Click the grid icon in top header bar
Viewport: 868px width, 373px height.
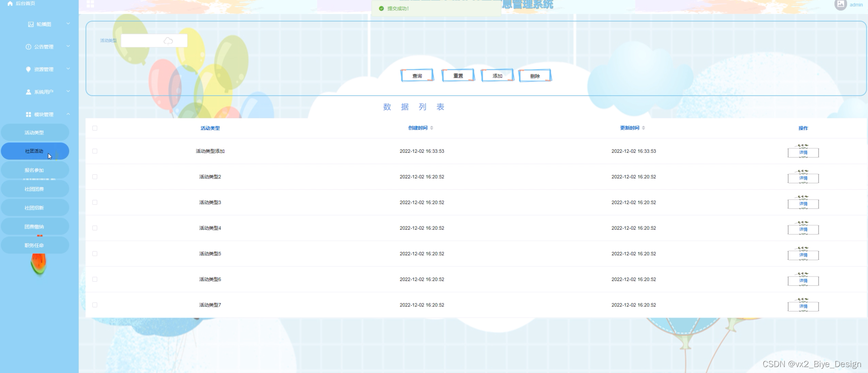pyautogui.click(x=90, y=4)
